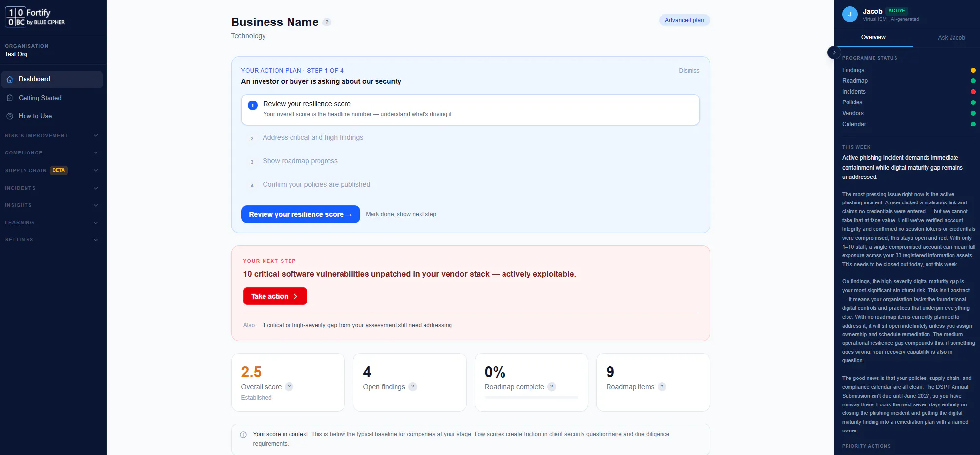Click the Technology industry label
The image size is (980, 455).
click(248, 36)
